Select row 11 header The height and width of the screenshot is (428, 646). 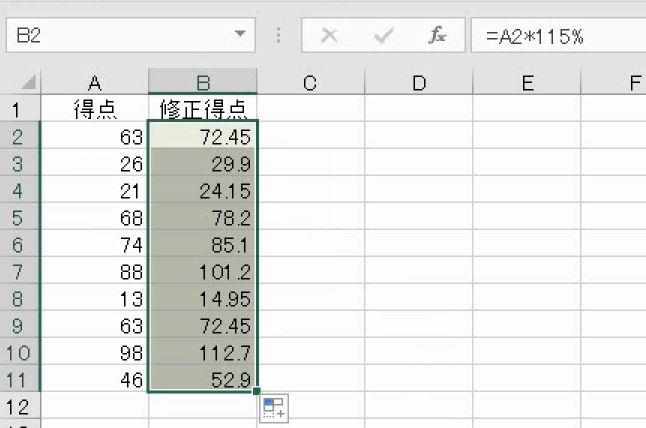20,378
